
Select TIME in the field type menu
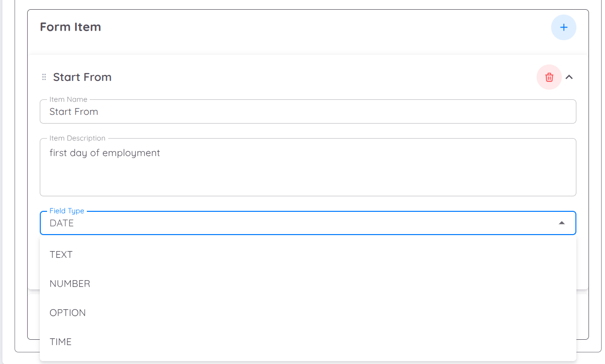tap(61, 342)
